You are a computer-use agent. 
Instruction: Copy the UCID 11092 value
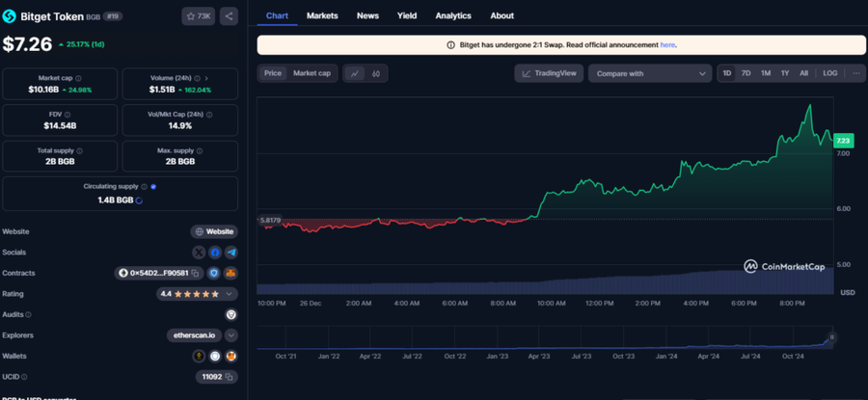228,377
